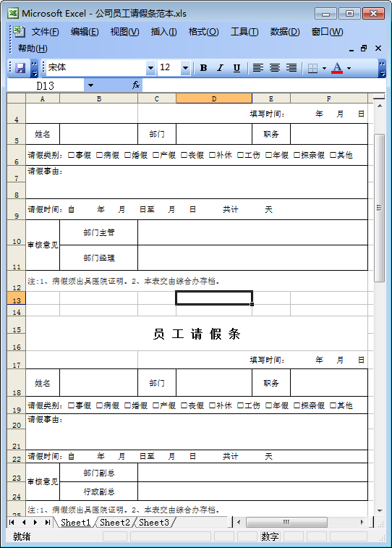Click the fx insert function icon
392x548 pixels.
click(136, 85)
